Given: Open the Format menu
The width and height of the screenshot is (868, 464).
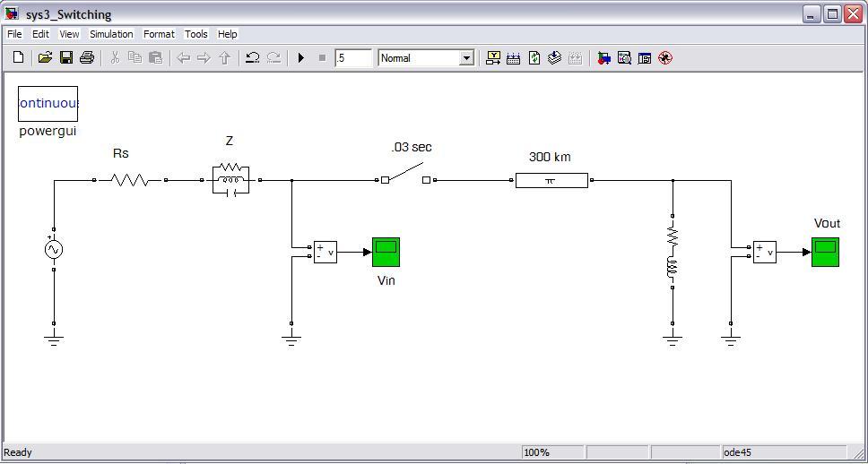Looking at the screenshot, I should pyautogui.click(x=159, y=34).
